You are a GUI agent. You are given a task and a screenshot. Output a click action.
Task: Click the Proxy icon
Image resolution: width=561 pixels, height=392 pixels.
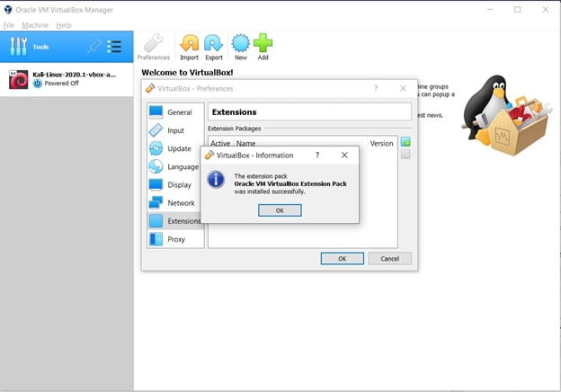click(x=156, y=239)
